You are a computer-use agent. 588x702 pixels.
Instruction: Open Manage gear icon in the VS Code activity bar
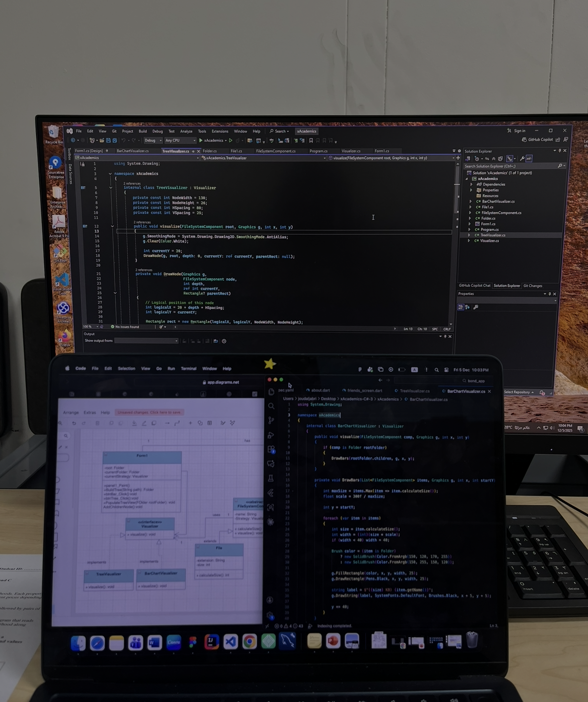coord(271,616)
